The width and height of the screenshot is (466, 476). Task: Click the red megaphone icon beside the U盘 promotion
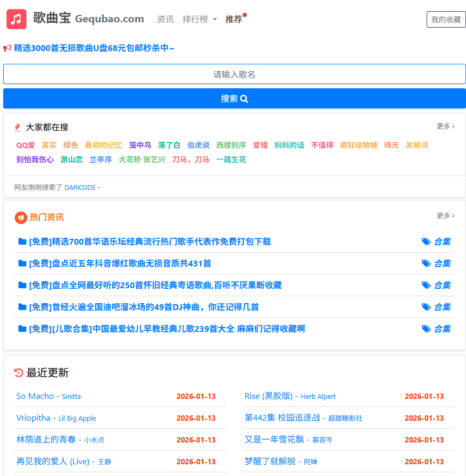(7, 48)
